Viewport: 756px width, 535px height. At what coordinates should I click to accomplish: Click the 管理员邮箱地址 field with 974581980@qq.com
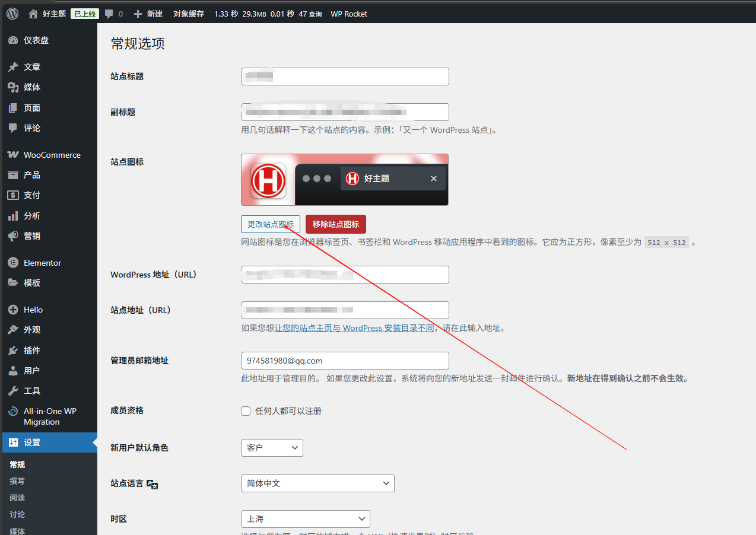tap(345, 361)
